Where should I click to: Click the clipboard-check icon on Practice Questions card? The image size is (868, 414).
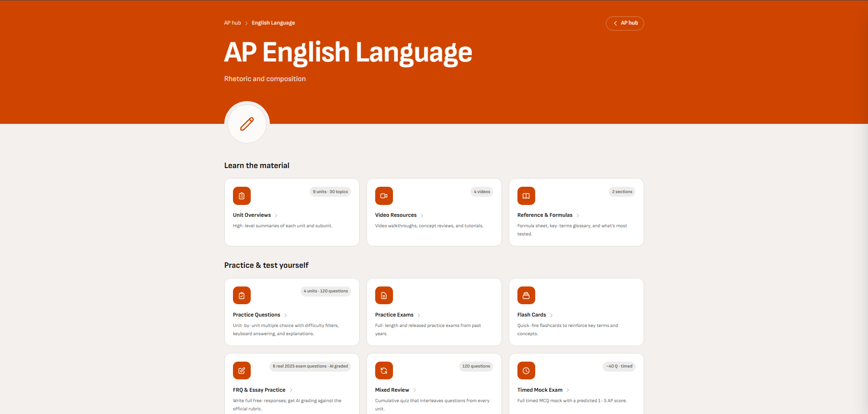point(242,296)
